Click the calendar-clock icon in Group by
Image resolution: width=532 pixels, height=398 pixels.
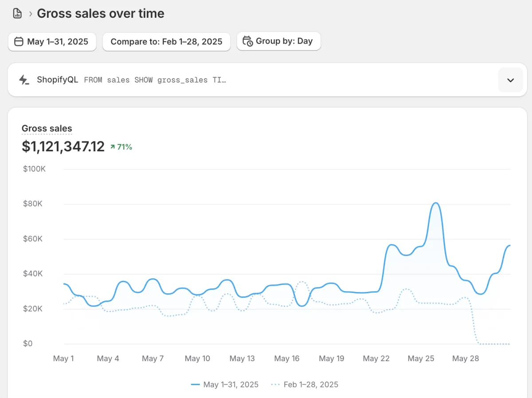[x=248, y=41]
